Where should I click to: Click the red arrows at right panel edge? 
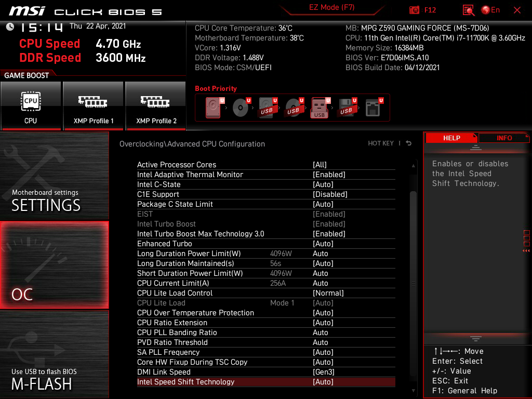click(x=526, y=251)
